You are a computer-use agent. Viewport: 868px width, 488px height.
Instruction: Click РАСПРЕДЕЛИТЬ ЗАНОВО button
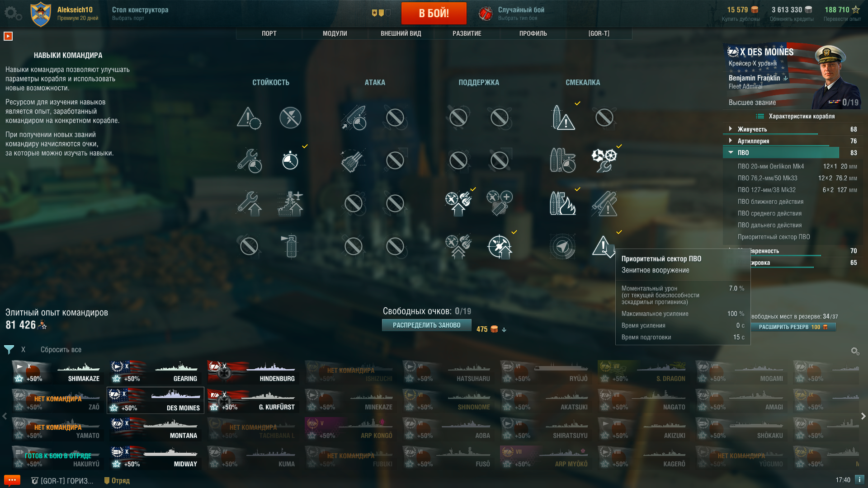tap(426, 325)
